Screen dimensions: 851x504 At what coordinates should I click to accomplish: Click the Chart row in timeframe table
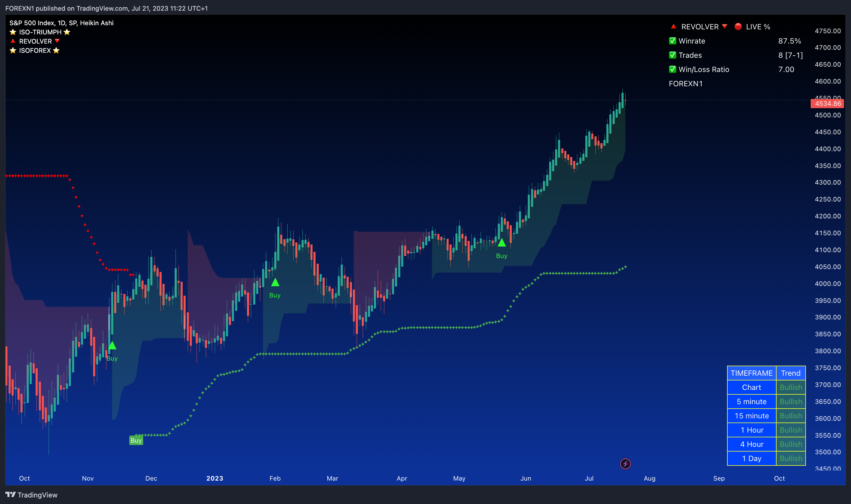[x=766, y=387]
